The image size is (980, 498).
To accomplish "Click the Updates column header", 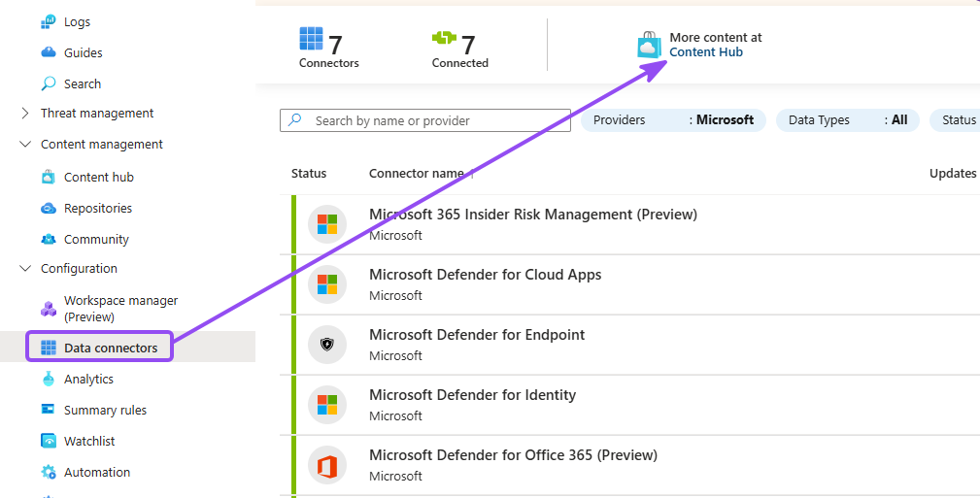I will [x=953, y=173].
